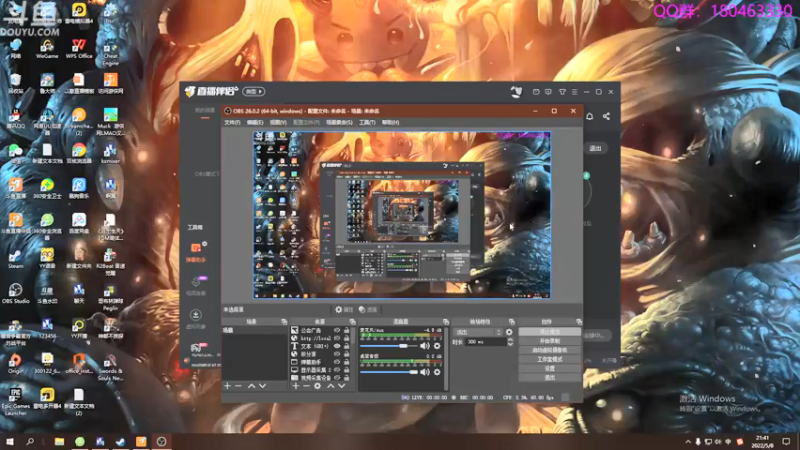800x450 pixels.
Task: Open 滤镜 filters button above scenes panel
Action: (368, 310)
